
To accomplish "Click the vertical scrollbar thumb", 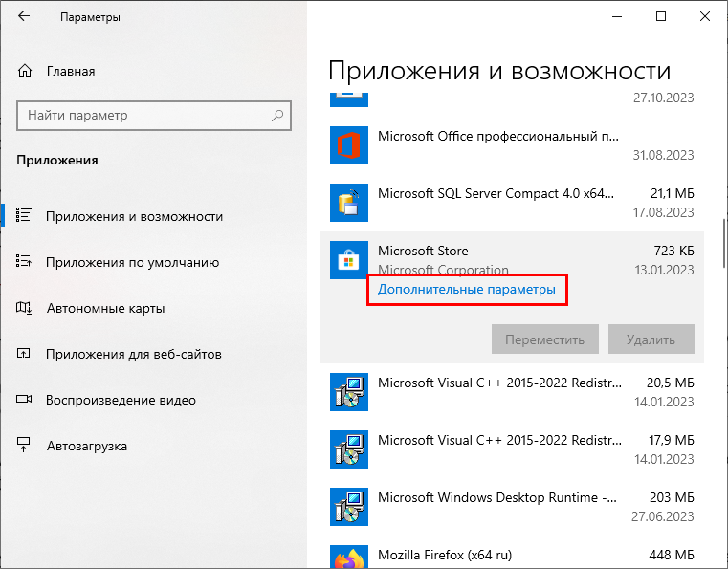I will click(x=724, y=243).
